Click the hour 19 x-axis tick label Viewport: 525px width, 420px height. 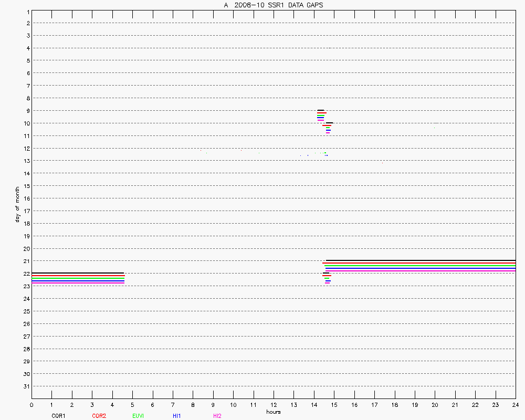point(415,405)
